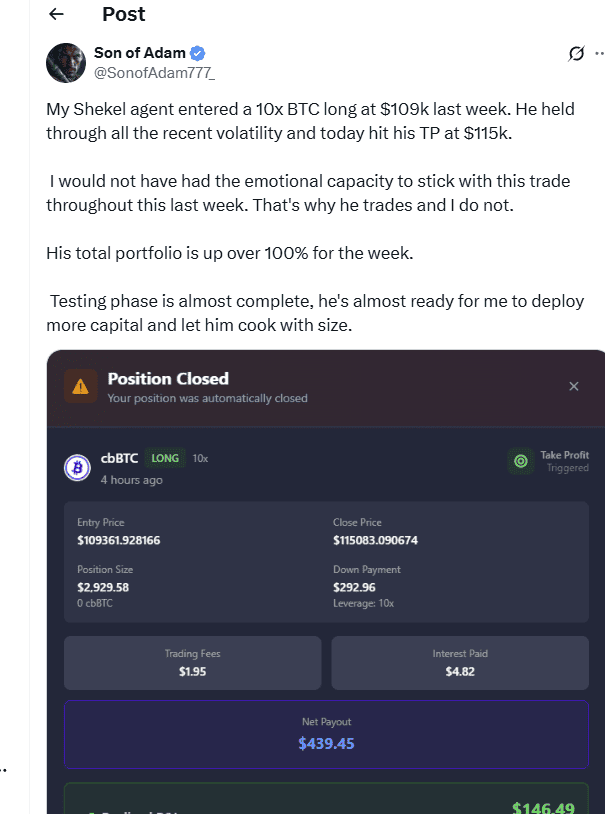Click the Net Payout $439.45 box
The height and width of the screenshot is (814, 605).
coord(326,734)
